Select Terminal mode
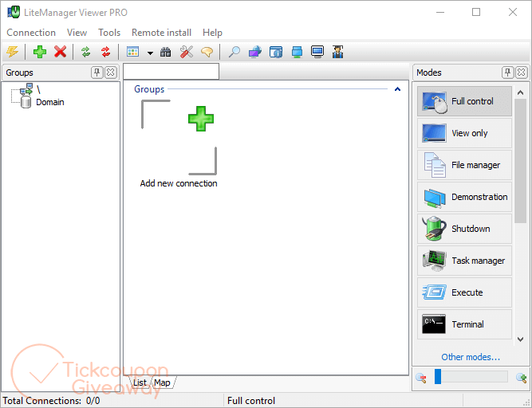The image size is (532, 408). coord(464,324)
